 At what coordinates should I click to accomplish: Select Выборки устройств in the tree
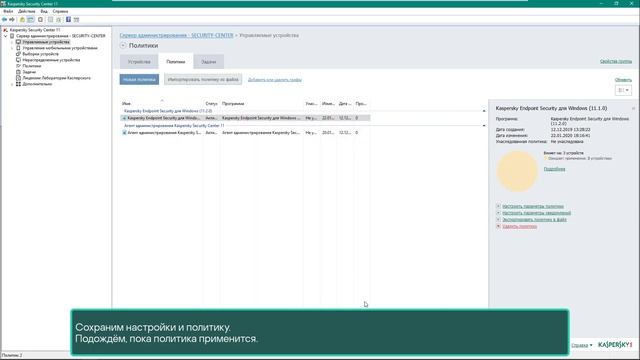[x=40, y=54]
